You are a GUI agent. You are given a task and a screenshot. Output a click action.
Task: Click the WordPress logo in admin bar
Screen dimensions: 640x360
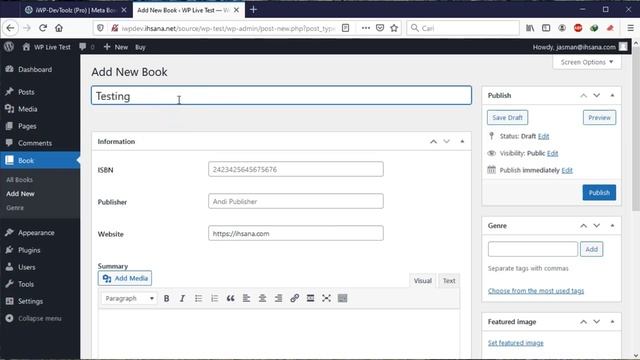pos(9,47)
